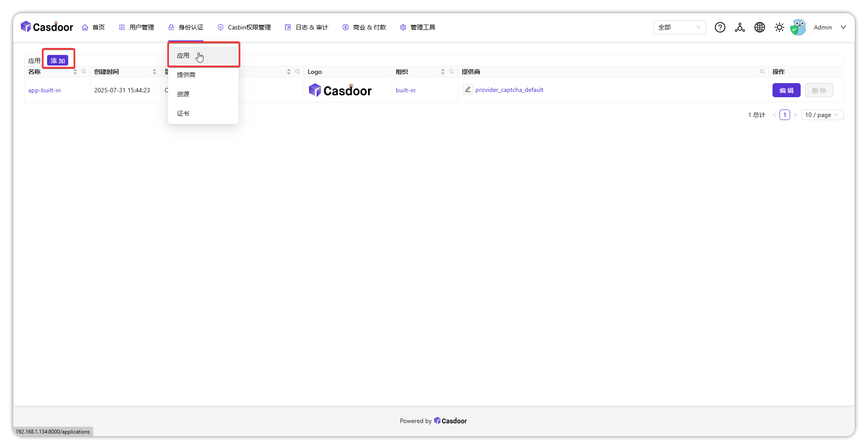Click the 编辑 button for app-built-in
This screenshot has height=445, width=868.
pos(786,90)
